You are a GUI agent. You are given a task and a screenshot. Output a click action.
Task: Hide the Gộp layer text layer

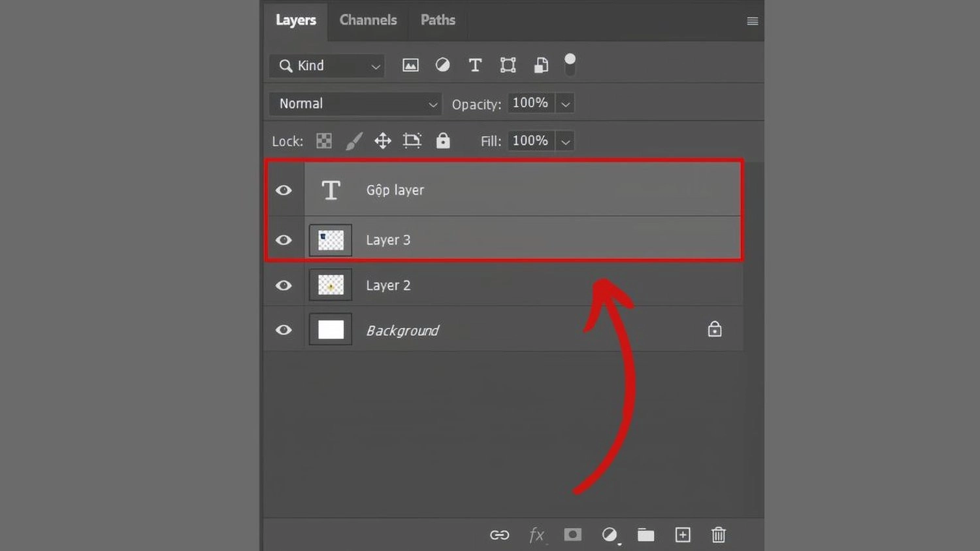click(284, 190)
